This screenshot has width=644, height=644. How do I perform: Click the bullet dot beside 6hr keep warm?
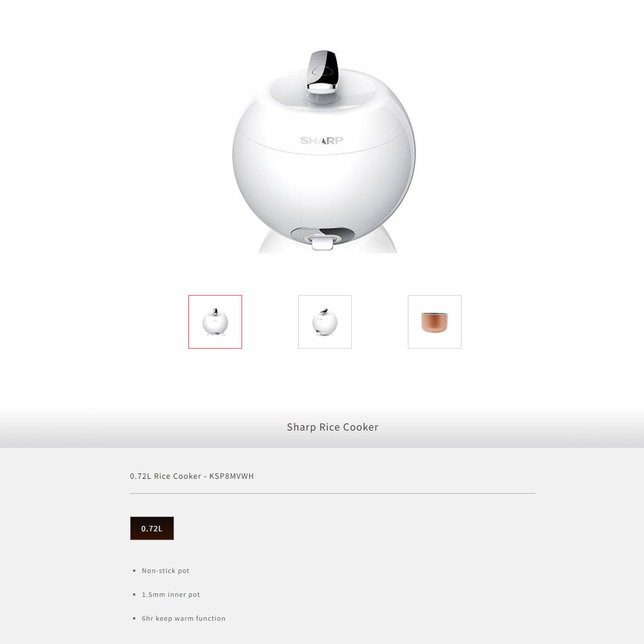point(134,618)
